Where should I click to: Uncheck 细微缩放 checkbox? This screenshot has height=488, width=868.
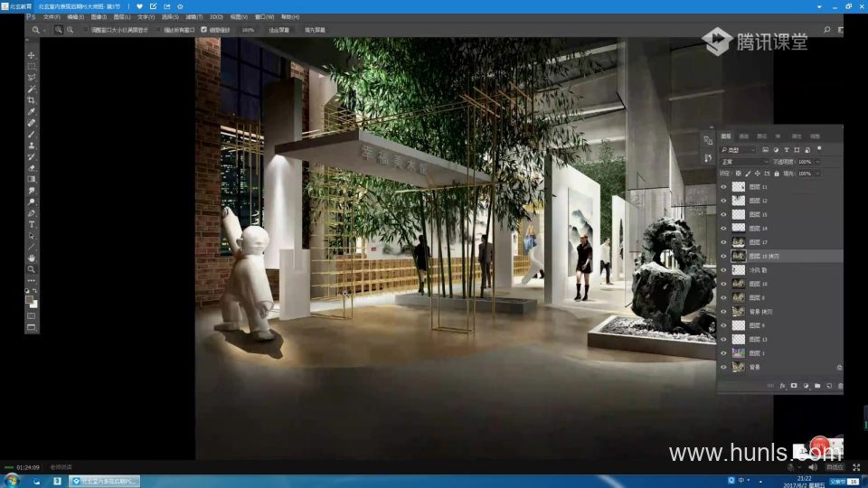[203, 30]
